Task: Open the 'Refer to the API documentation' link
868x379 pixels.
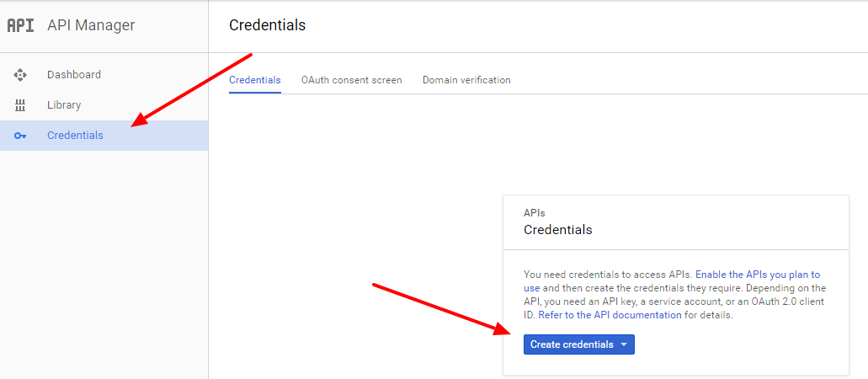Action: (x=610, y=315)
